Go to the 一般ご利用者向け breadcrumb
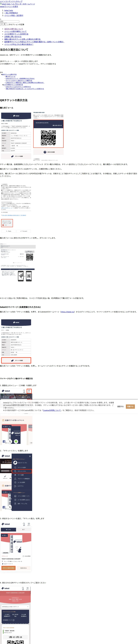Screen dimensions: 138x644 (11, 13)
